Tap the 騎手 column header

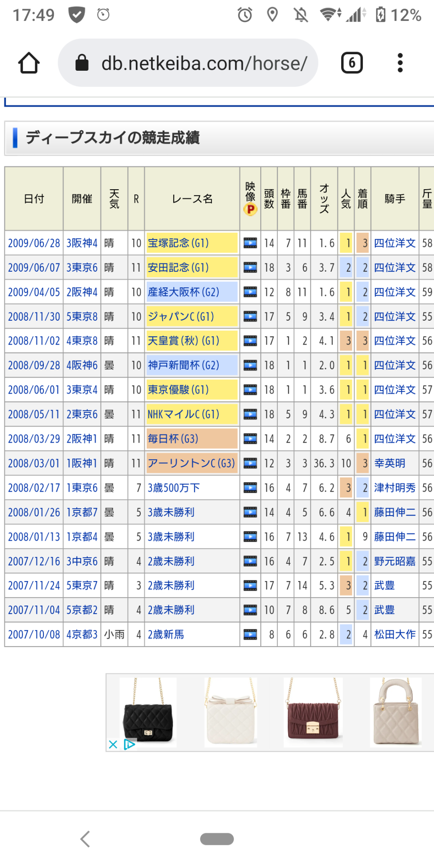coord(395,199)
